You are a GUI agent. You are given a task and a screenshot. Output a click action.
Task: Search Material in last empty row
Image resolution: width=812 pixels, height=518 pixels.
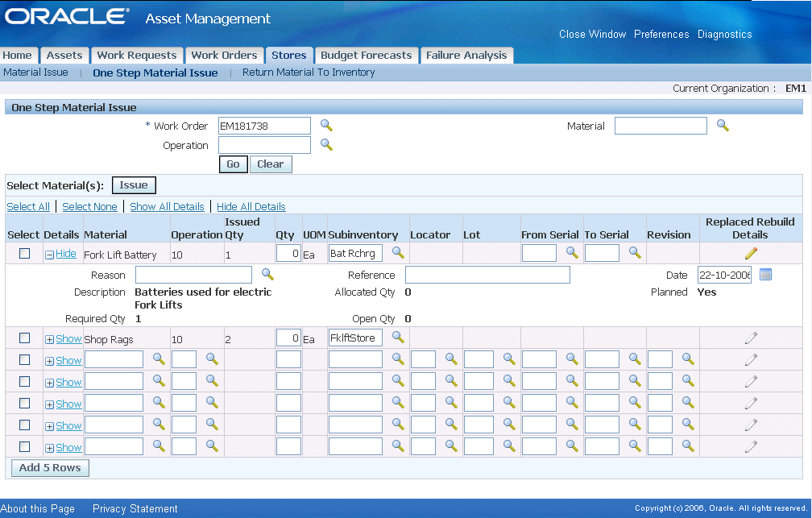pos(159,446)
